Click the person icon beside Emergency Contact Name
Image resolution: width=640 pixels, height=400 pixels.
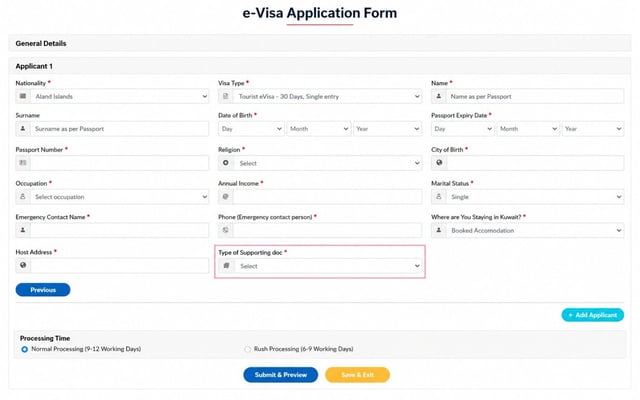pos(23,230)
